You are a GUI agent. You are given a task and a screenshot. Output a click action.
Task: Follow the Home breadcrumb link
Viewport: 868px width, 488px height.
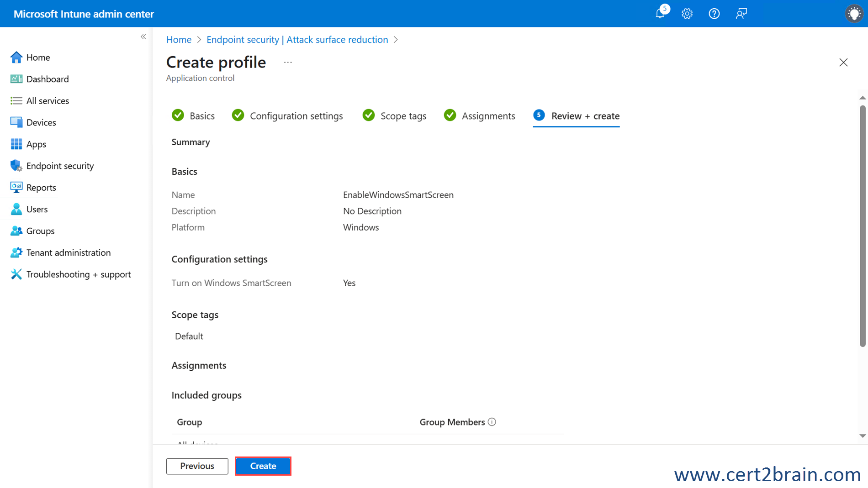pos(179,40)
